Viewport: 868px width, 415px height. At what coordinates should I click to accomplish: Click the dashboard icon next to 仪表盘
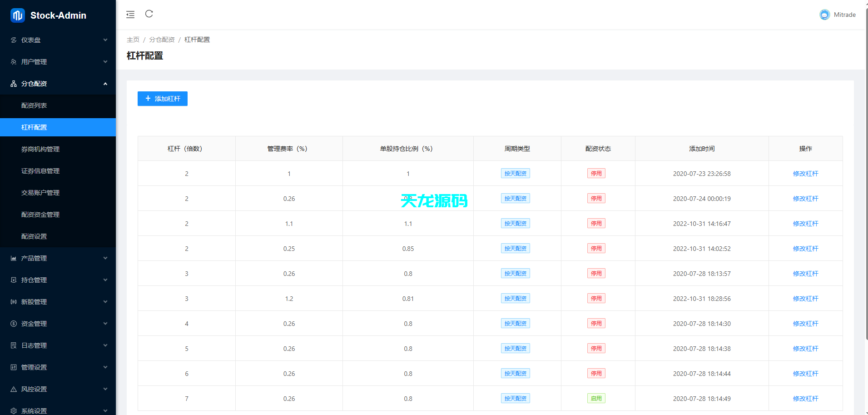tap(13, 40)
